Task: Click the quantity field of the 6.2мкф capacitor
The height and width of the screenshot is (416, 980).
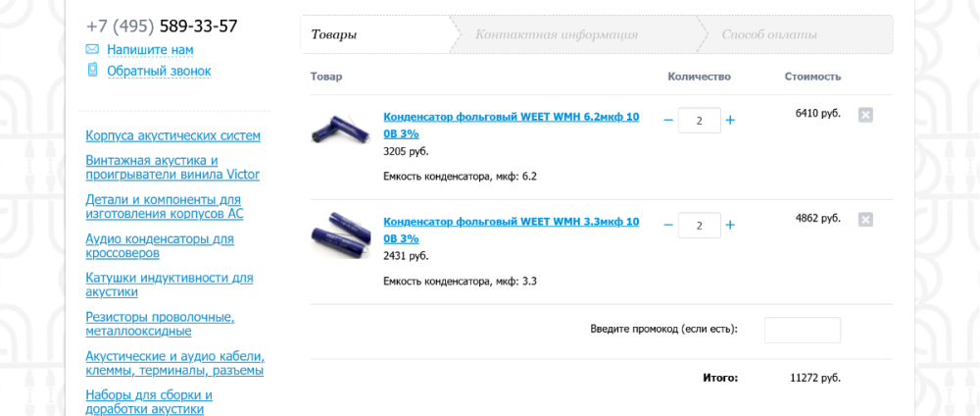Action: pyautogui.click(x=699, y=121)
